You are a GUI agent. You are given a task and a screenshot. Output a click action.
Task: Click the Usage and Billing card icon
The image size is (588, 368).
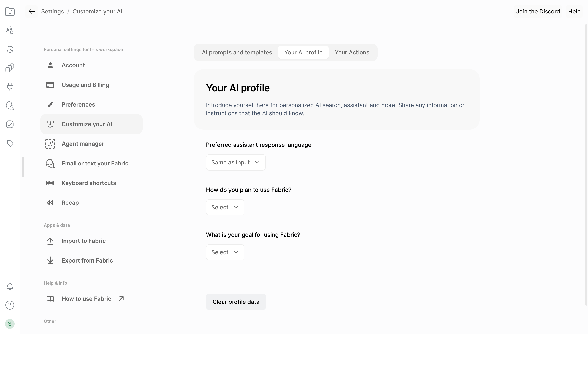coord(50,85)
